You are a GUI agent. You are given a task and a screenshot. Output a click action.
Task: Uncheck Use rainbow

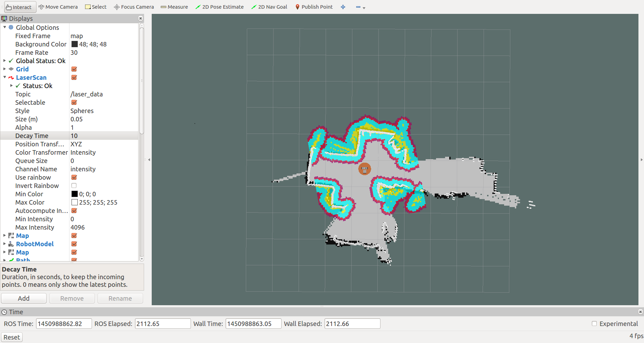point(74,177)
